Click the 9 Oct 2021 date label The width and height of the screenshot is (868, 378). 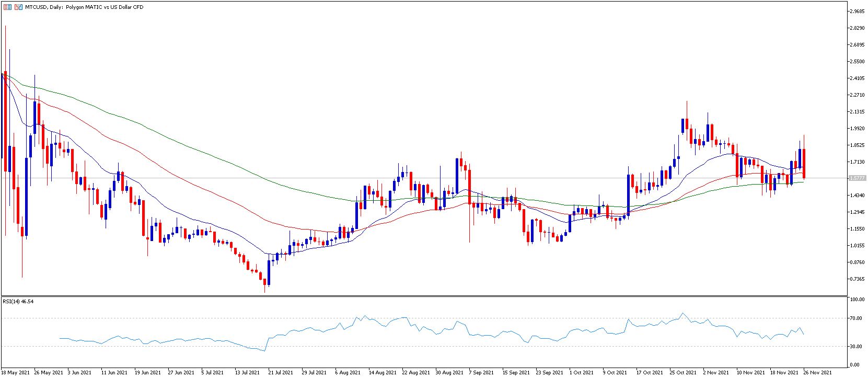[x=615, y=373]
